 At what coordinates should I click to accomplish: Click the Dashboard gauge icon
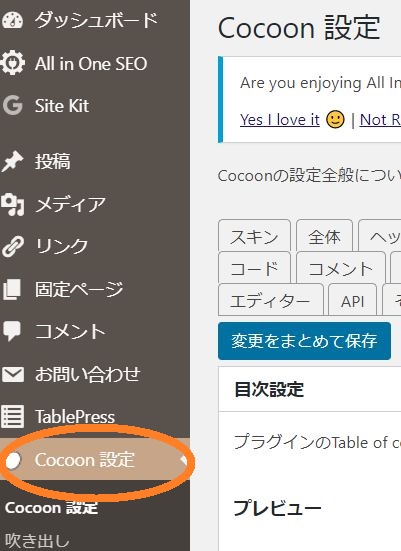pos(13,20)
